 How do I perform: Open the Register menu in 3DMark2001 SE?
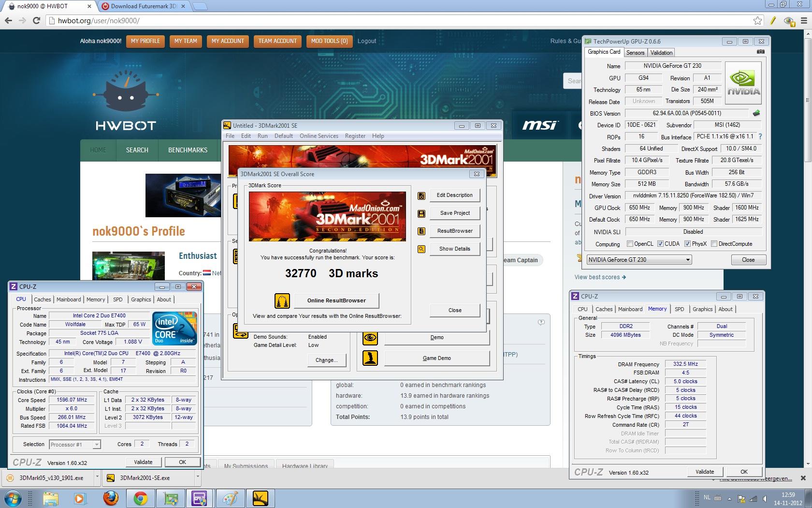tap(355, 136)
